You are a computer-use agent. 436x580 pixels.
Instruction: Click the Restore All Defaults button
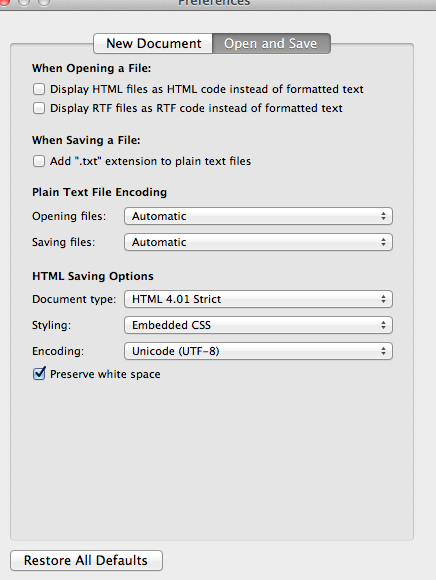tap(87, 560)
